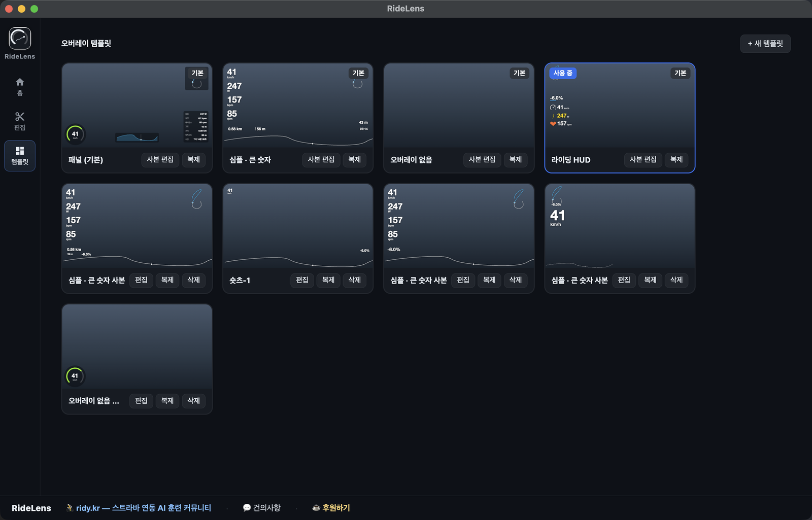This screenshot has width=812, height=520.
Task: Create a new template with + 새 템플릿
Action: point(765,44)
